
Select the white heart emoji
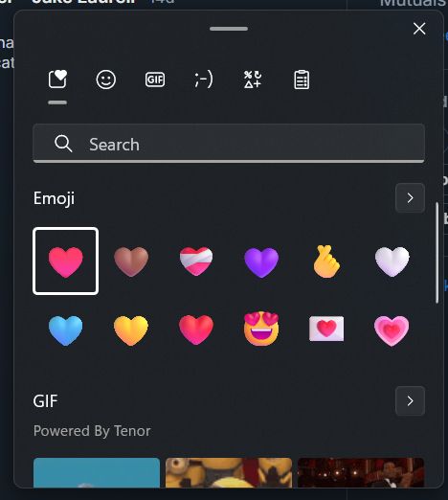coord(392,261)
